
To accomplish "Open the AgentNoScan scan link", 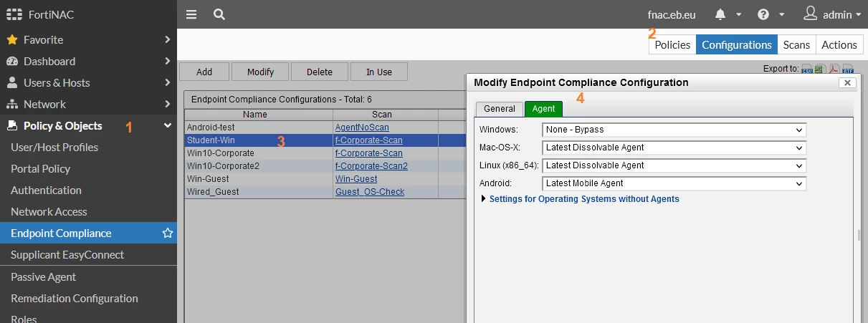I will click(x=362, y=127).
